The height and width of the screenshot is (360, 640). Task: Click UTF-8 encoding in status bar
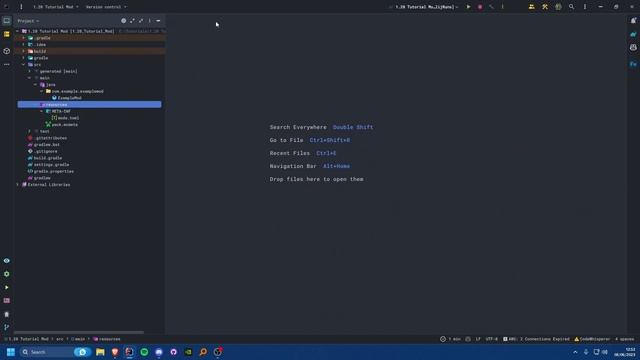[x=491, y=339]
